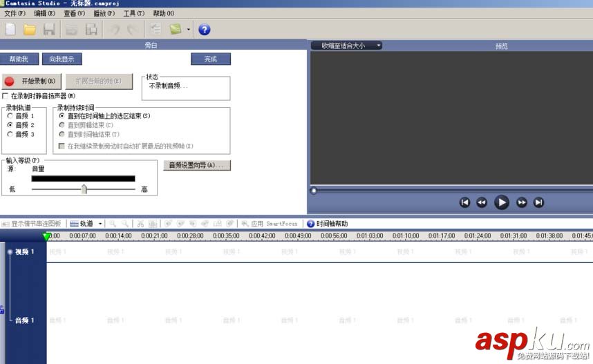This screenshot has height=364, width=593.
Task: Show the storyboard view 显示情节串连图板
Action: 32,224
